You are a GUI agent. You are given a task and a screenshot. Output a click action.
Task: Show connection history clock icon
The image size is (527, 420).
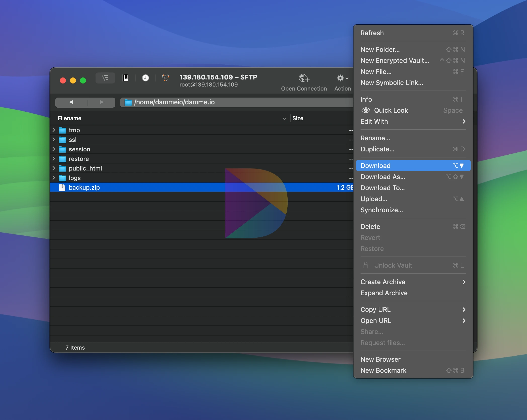coord(145,78)
